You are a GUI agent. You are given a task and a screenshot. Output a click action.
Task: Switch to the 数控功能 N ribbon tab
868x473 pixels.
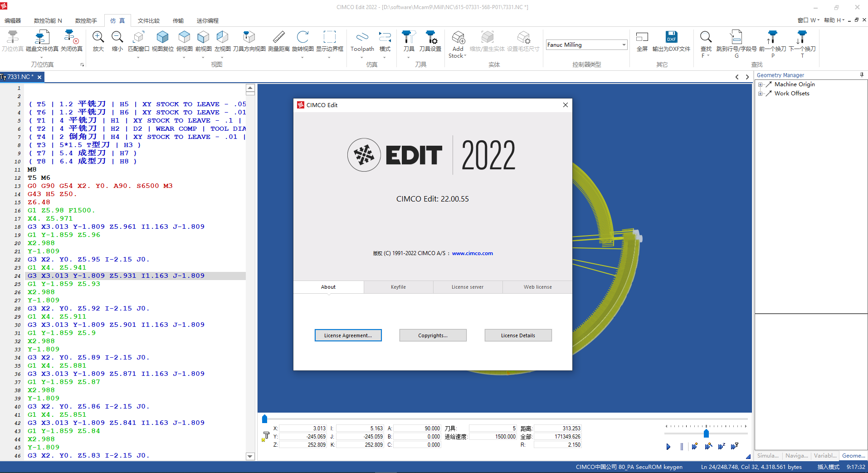click(48, 21)
